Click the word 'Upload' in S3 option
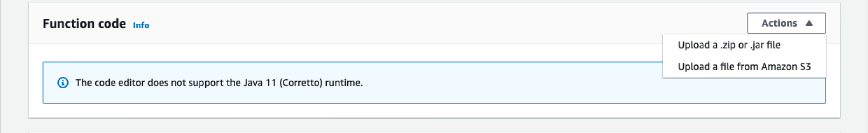868x133 pixels. (694, 67)
